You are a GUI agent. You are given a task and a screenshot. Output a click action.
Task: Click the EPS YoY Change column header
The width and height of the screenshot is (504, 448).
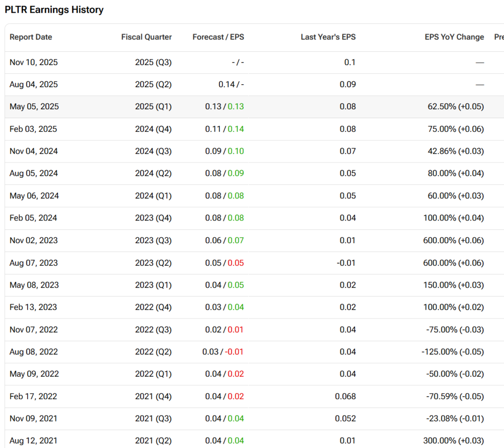454,37
